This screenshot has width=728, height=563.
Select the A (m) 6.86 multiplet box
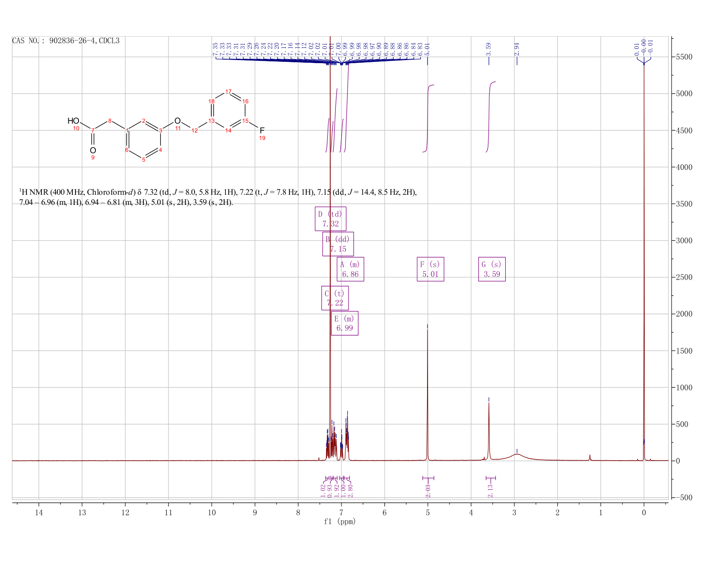(350, 269)
